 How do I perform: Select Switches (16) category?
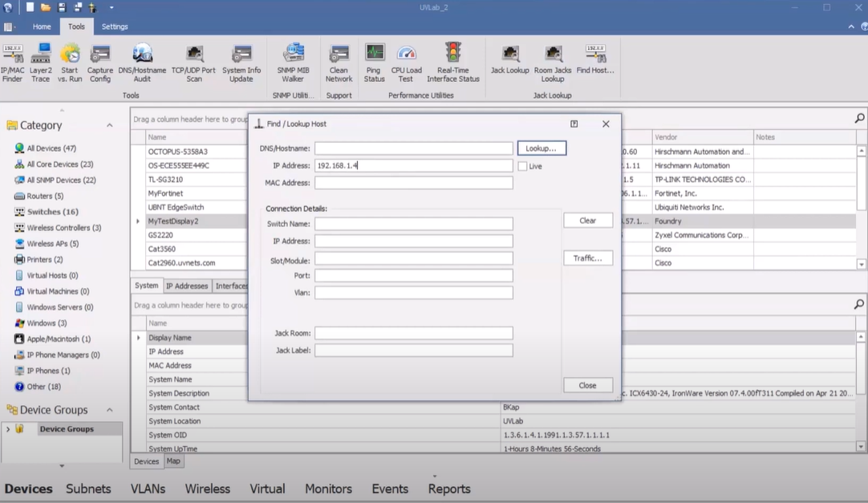(47, 212)
